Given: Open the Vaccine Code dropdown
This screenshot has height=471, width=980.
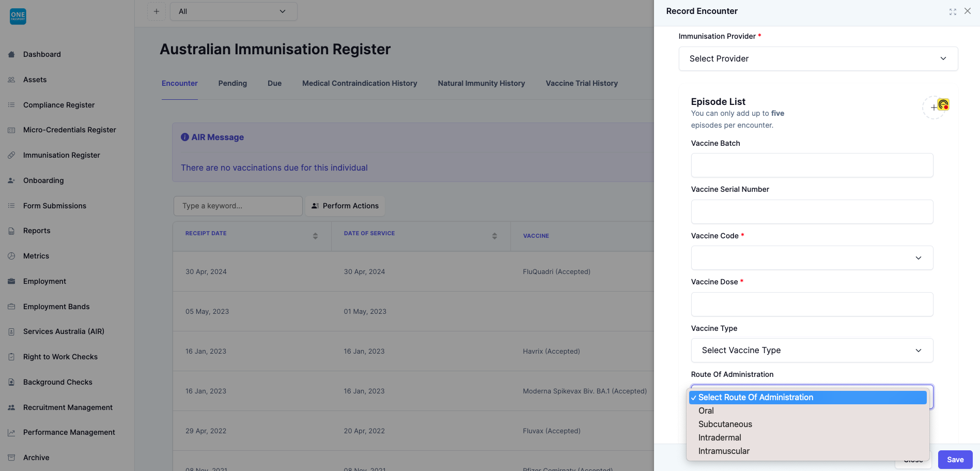Looking at the screenshot, I should coord(812,257).
